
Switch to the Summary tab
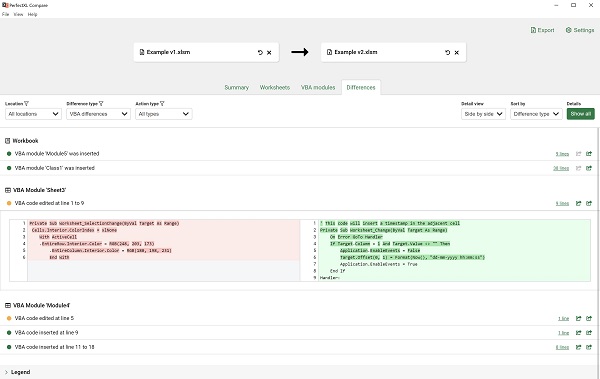coord(236,87)
